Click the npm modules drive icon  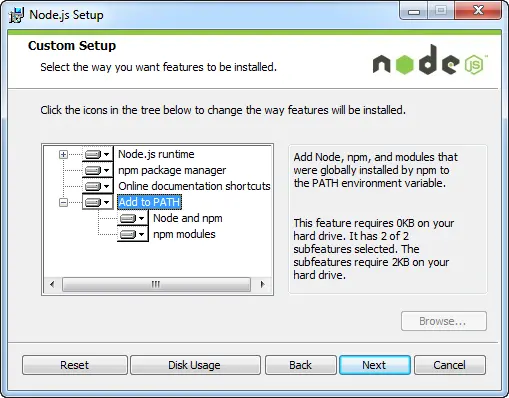(x=128, y=234)
